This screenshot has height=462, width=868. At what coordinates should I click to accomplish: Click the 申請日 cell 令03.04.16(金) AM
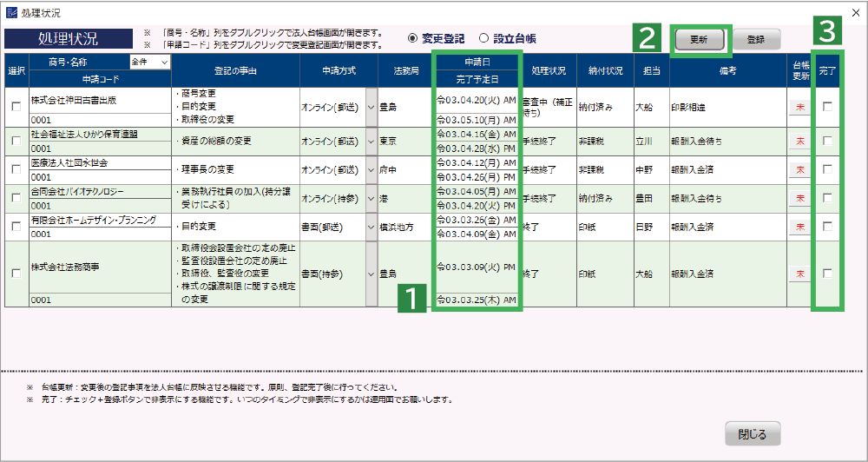pyautogui.click(x=475, y=135)
